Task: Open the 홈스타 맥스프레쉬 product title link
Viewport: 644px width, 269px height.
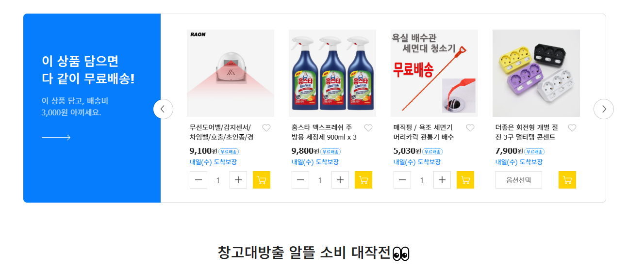Action: tap(324, 132)
